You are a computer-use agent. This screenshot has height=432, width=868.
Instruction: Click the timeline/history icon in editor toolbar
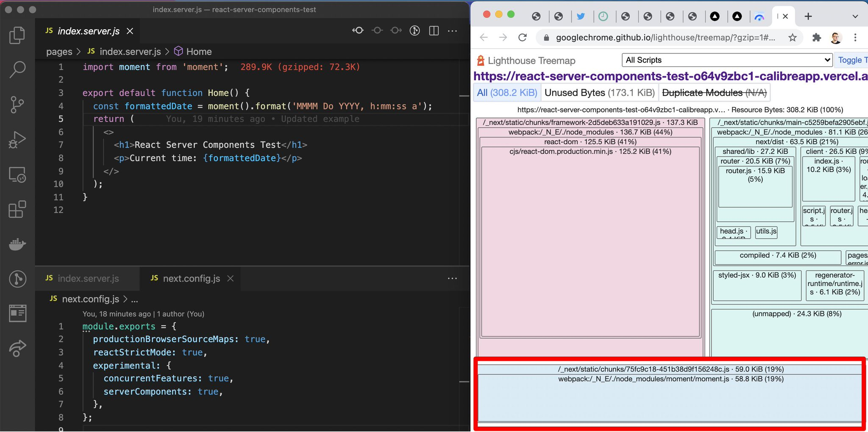415,31
